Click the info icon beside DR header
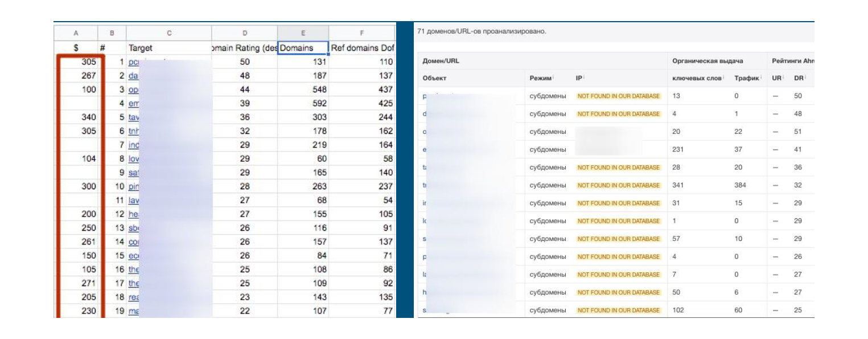 [805, 77]
